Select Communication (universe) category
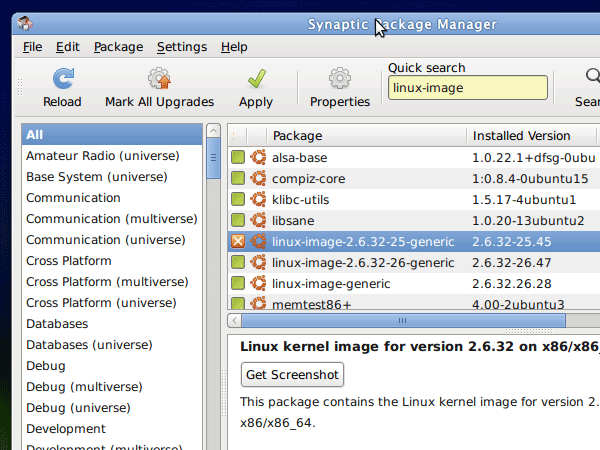 (x=112, y=240)
